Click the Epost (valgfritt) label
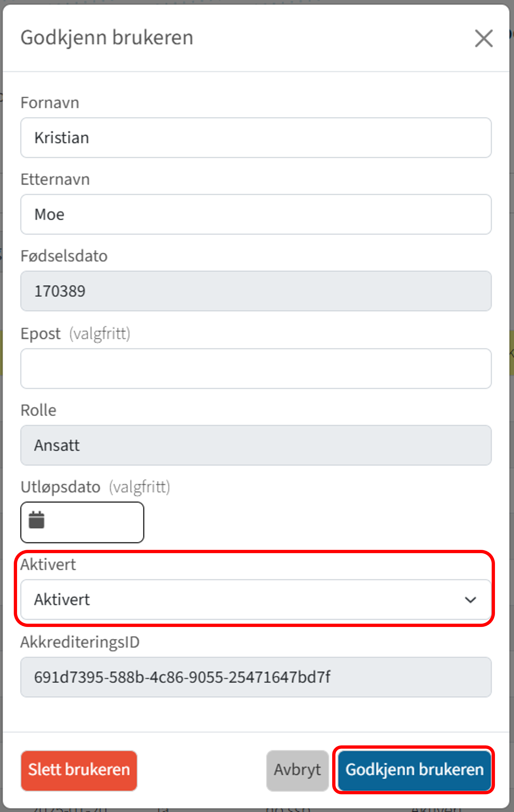The image size is (514, 812). (x=75, y=334)
